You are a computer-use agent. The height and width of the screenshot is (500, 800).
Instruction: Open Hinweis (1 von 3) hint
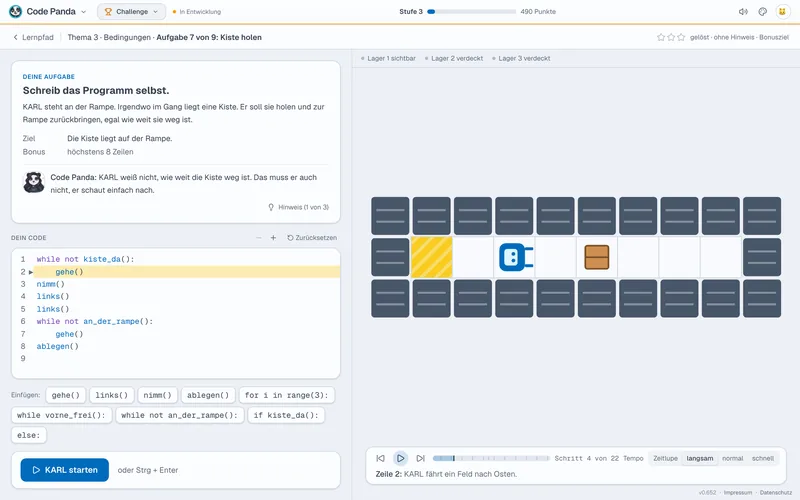point(298,207)
